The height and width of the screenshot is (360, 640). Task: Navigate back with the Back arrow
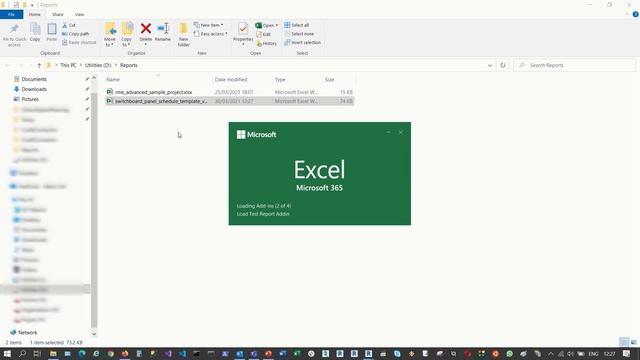click(x=8, y=65)
